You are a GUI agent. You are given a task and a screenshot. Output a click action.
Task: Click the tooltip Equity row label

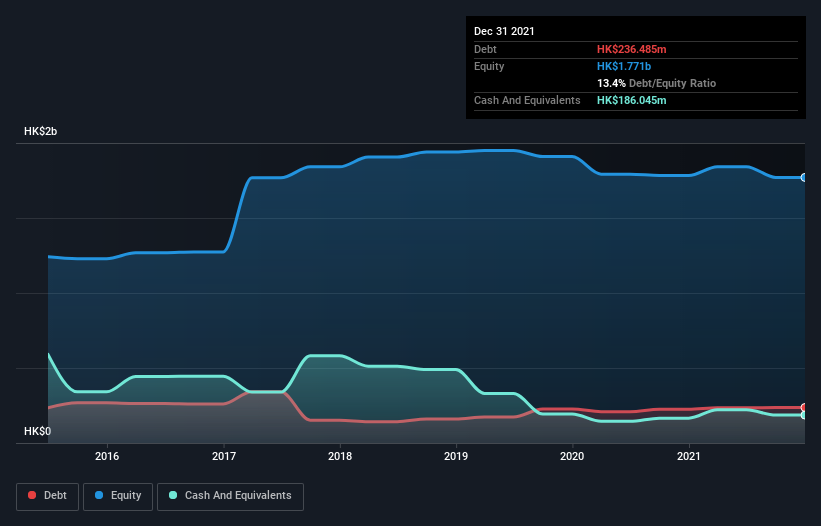pyautogui.click(x=489, y=66)
